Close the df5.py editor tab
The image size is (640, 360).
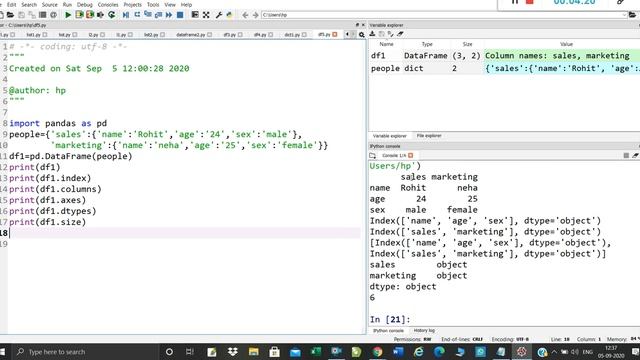[x=335, y=35]
